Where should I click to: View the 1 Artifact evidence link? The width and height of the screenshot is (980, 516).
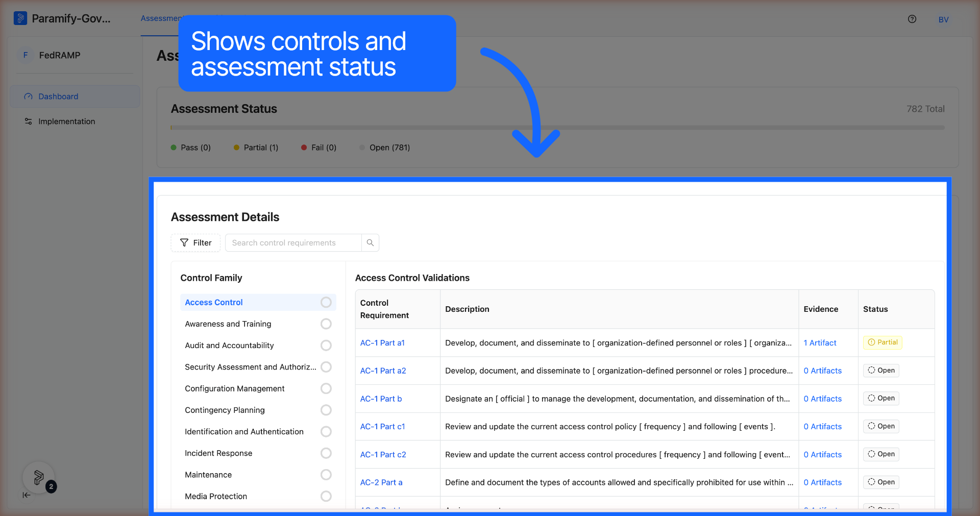[x=820, y=343]
